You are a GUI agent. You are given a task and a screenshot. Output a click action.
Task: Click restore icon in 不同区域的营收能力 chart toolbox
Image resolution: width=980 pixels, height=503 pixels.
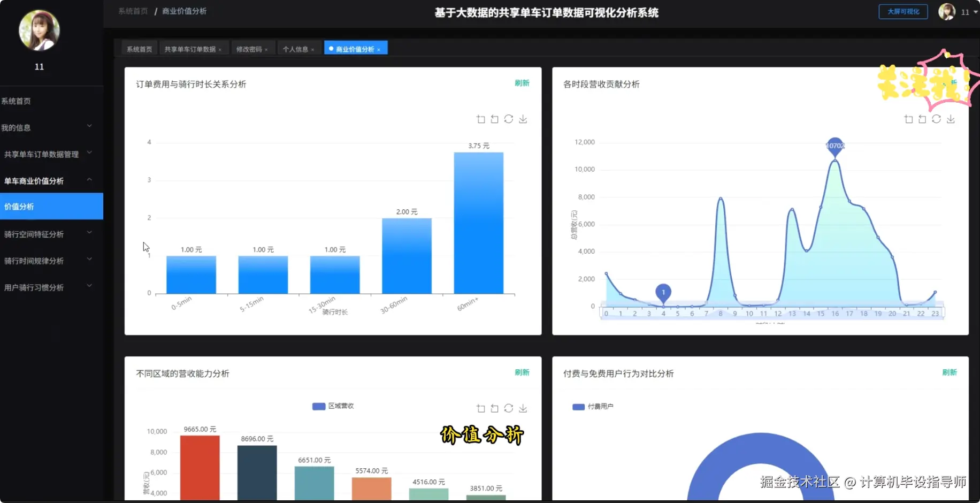click(509, 408)
